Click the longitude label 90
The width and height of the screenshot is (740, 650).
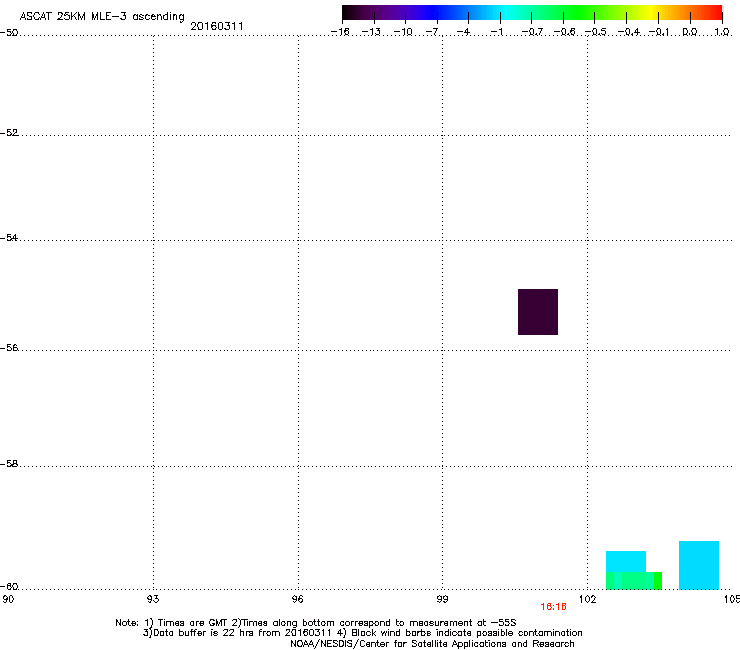tap(8, 599)
